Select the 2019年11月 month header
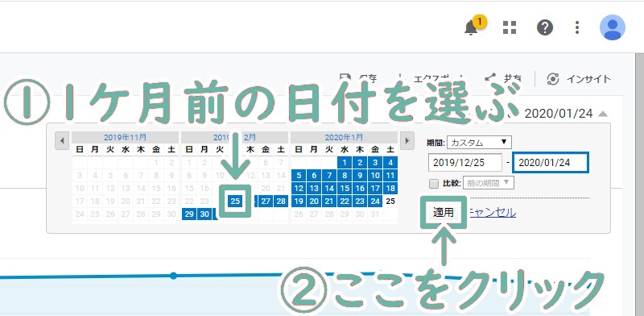The image size is (644, 316). [x=125, y=137]
